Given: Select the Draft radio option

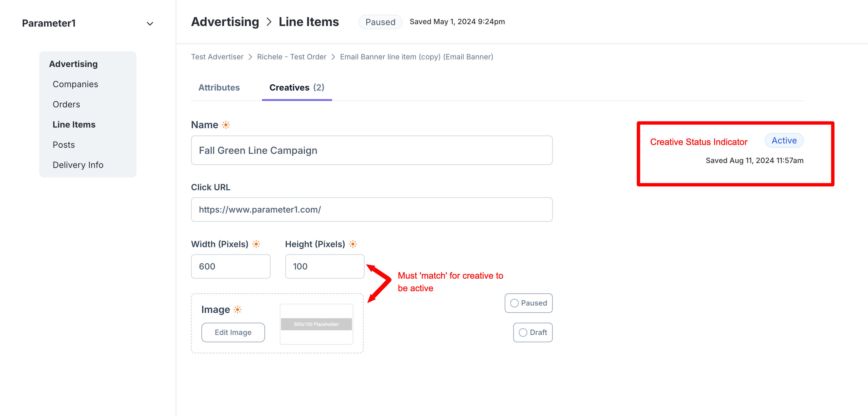Looking at the screenshot, I should coord(523,332).
